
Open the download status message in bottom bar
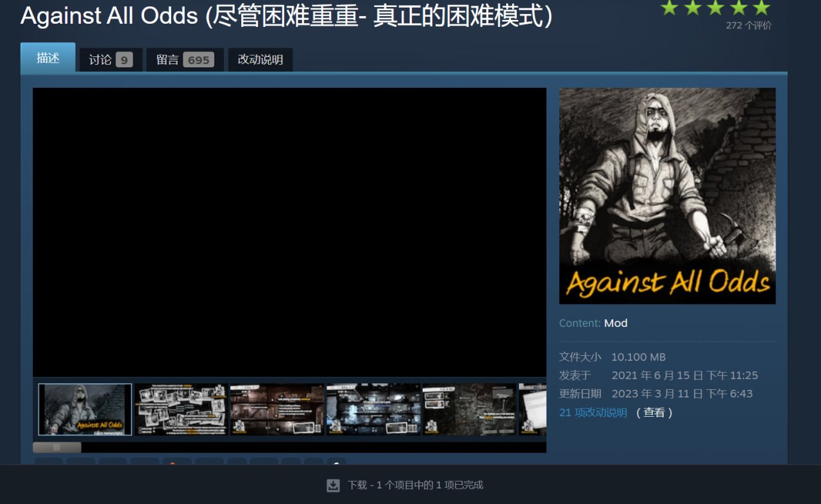[416, 485]
